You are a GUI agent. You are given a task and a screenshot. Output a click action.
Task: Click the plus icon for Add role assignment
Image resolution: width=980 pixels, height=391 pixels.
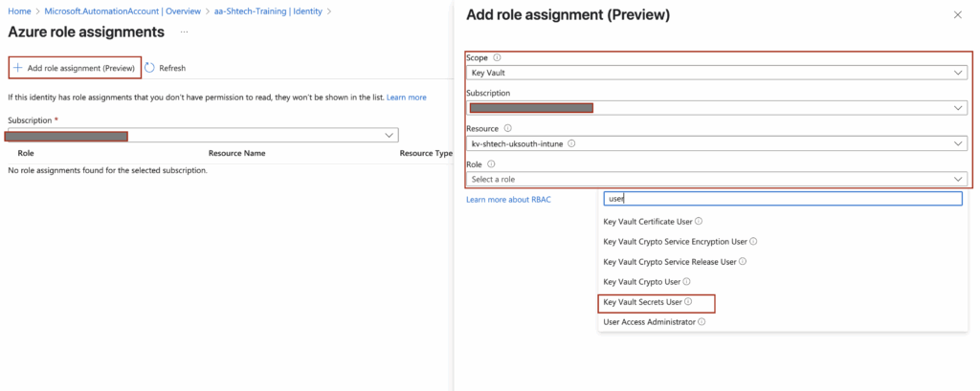(17, 68)
